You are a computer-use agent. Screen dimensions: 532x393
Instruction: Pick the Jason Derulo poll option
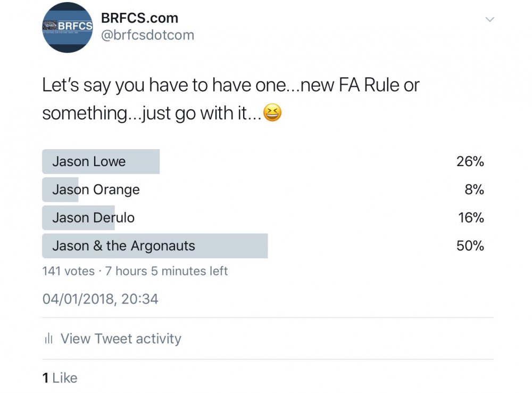(x=93, y=218)
